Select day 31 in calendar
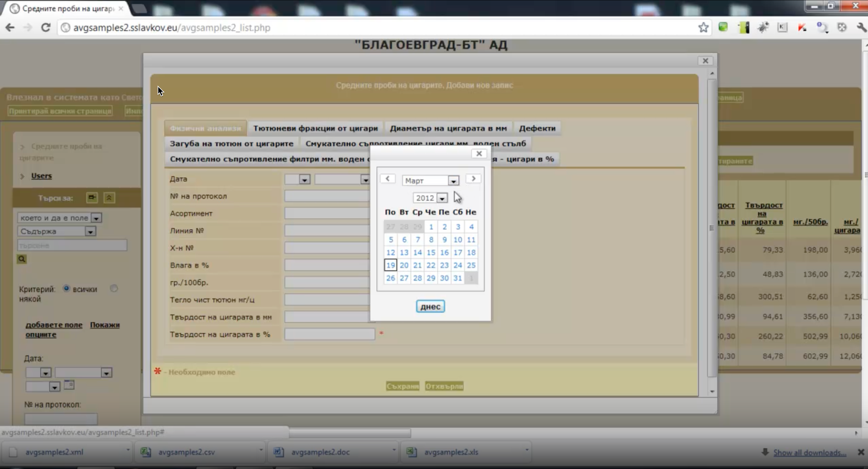 458,278
